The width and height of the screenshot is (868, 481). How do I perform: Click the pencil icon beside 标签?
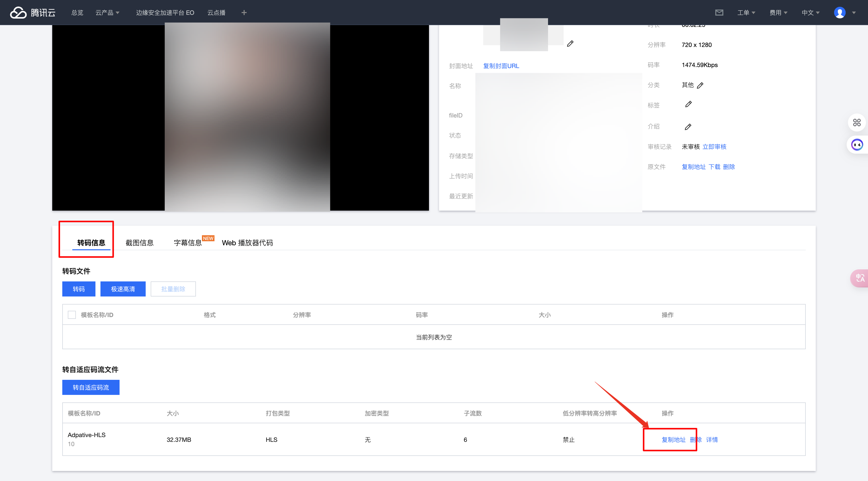click(688, 104)
